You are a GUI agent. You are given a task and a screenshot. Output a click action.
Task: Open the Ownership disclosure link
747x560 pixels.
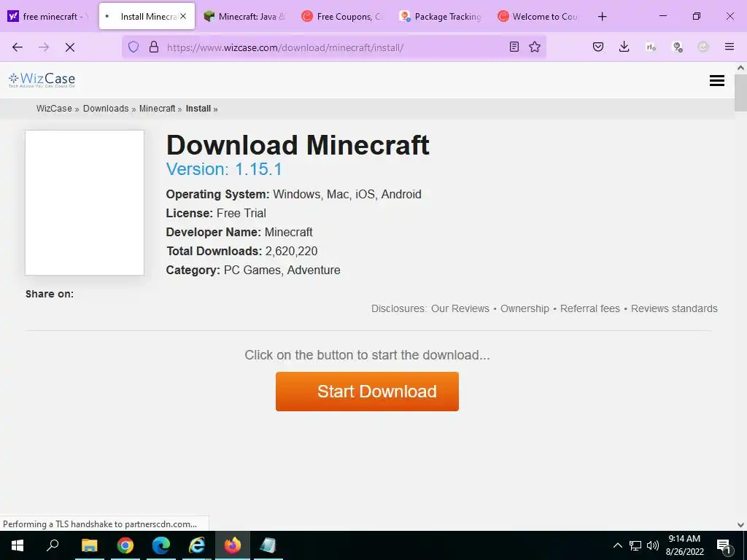click(525, 308)
